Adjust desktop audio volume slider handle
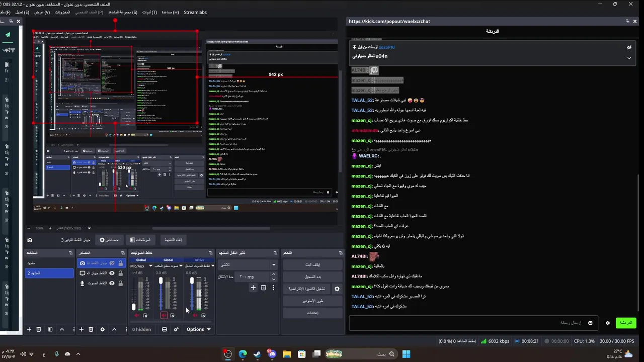 click(161, 281)
